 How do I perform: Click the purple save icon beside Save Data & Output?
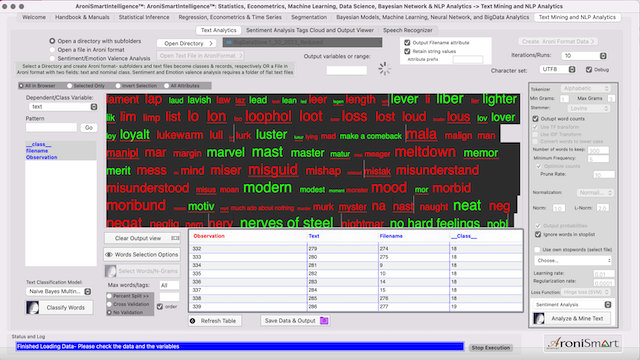pos(324,320)
